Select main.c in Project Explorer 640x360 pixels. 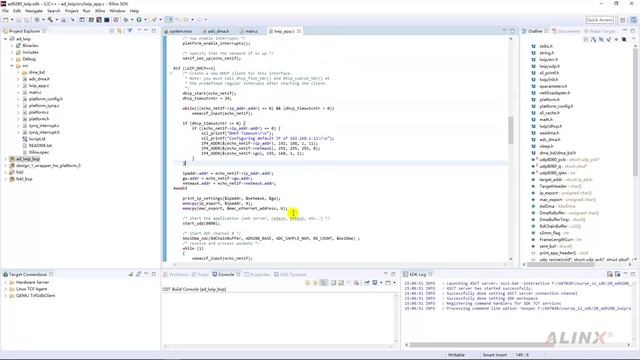35,92
